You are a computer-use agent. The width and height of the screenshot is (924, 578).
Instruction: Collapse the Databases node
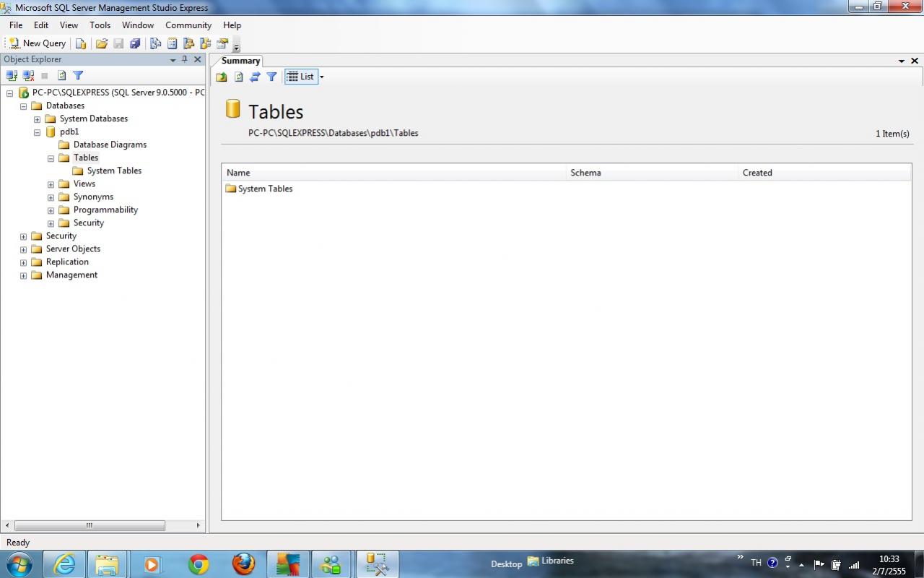pos(23,106)
